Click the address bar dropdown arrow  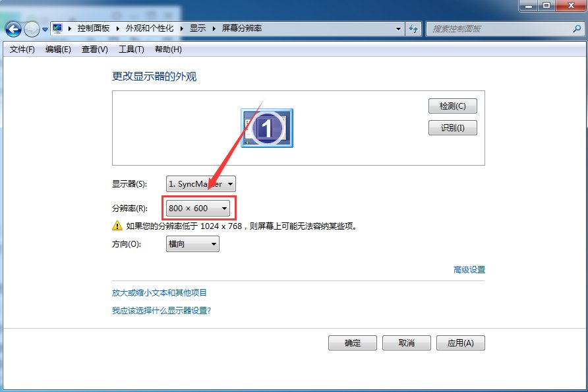[x=398, y=29]
